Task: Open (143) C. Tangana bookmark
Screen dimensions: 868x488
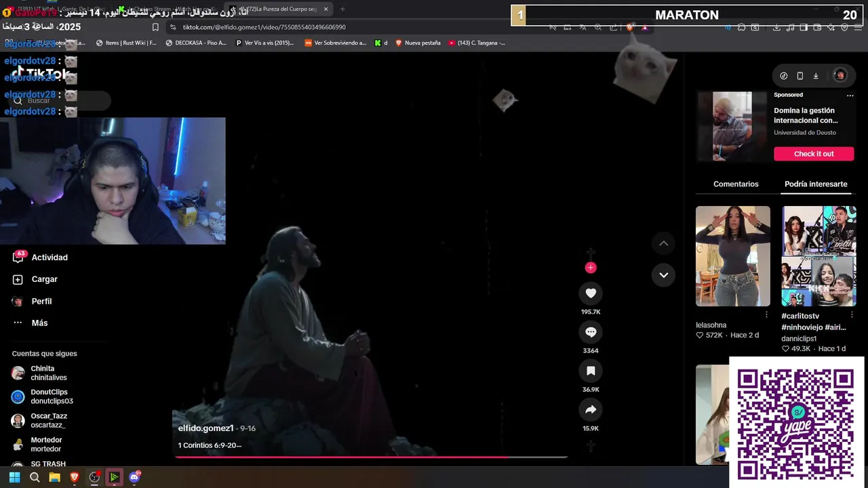Action: 476,43
